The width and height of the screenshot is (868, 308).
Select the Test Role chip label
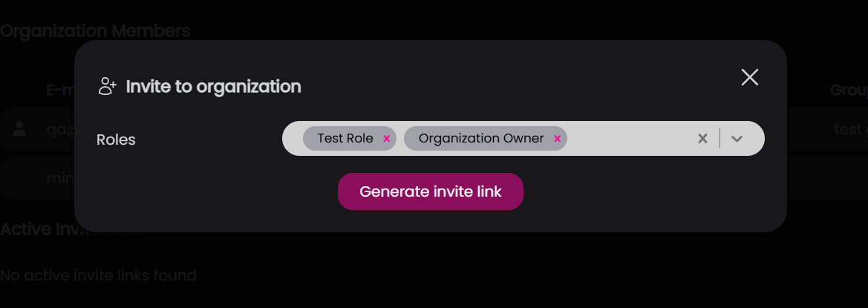[x=345, y=139]
